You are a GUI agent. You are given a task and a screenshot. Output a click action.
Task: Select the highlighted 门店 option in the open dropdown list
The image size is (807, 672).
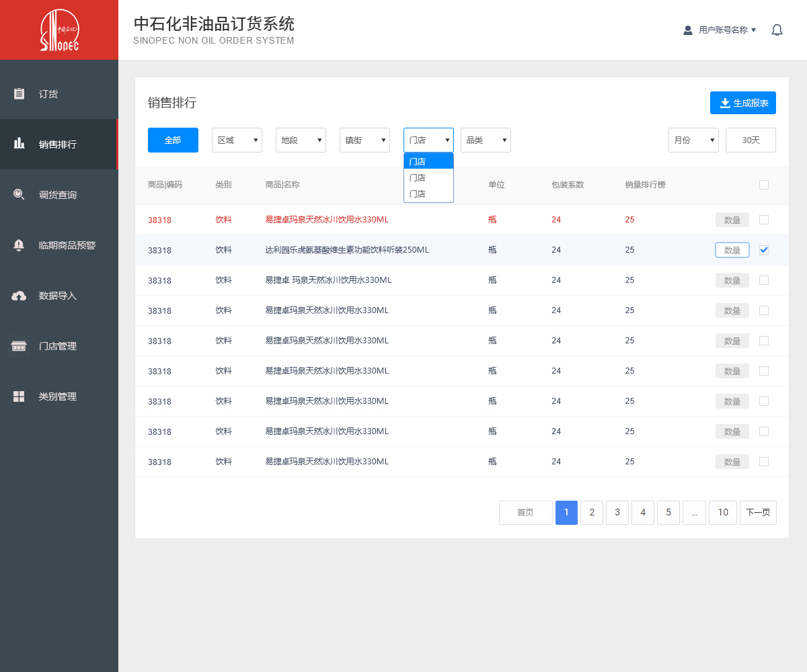pyautogui.click(x=428, y=161)
